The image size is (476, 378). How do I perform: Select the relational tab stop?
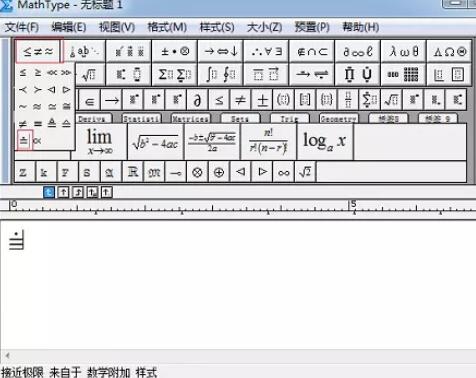click(x=92, y=192)
